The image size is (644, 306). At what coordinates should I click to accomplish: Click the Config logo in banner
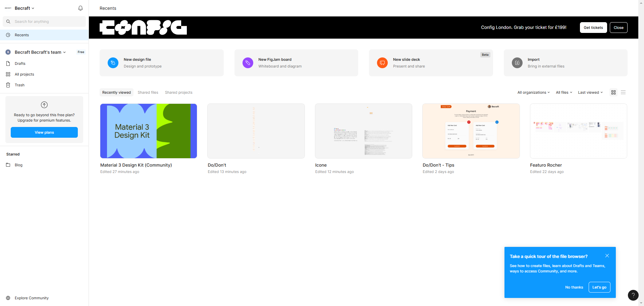143,28
